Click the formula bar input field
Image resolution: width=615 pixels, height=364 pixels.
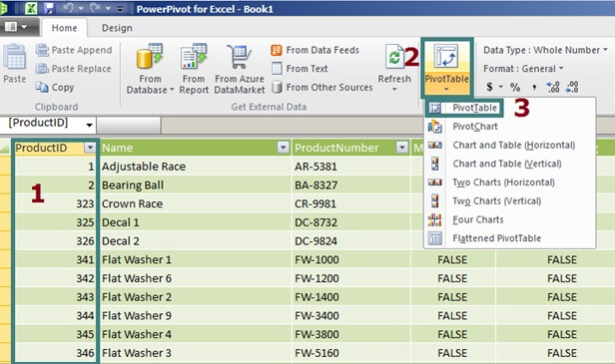[x=388, y=125]
